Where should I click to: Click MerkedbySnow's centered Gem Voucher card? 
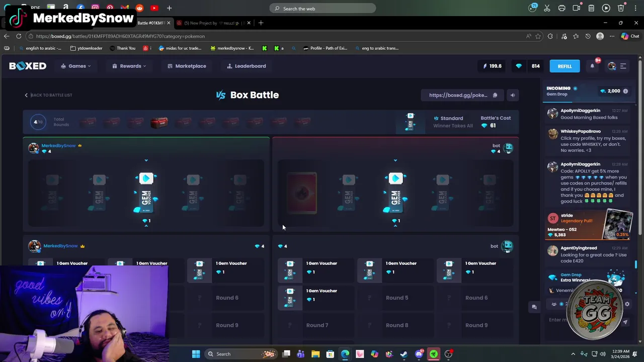tap(146, 193)
